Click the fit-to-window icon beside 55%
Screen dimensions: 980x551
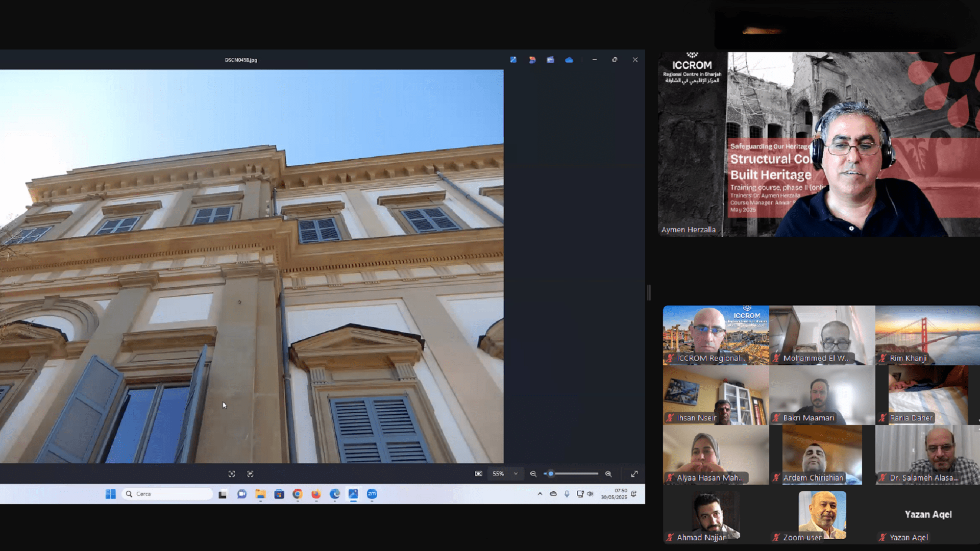(x=478, y=474)
